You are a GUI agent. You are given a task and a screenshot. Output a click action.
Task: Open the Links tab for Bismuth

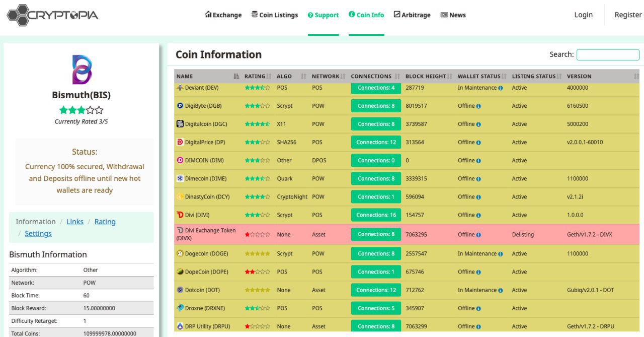75,222
